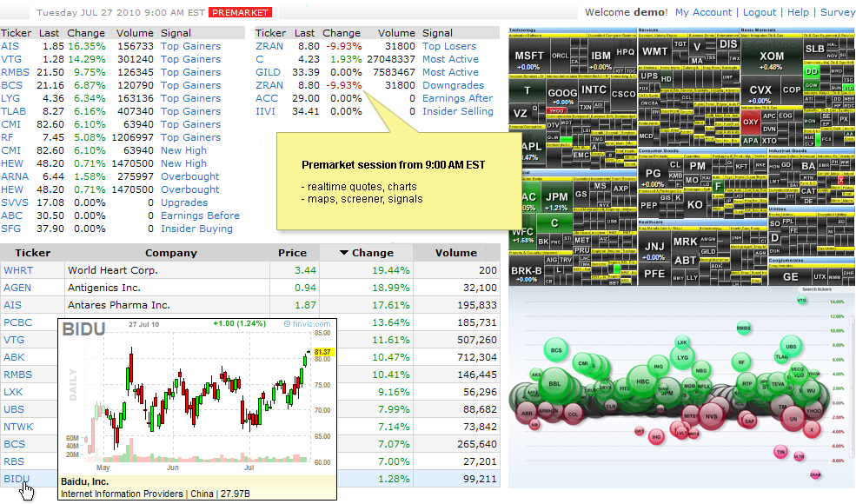This screenshot has width=856, height=504.
Task: Click the pink ZRAN bubble at chart bottom
Action: (x=815, y=474)
